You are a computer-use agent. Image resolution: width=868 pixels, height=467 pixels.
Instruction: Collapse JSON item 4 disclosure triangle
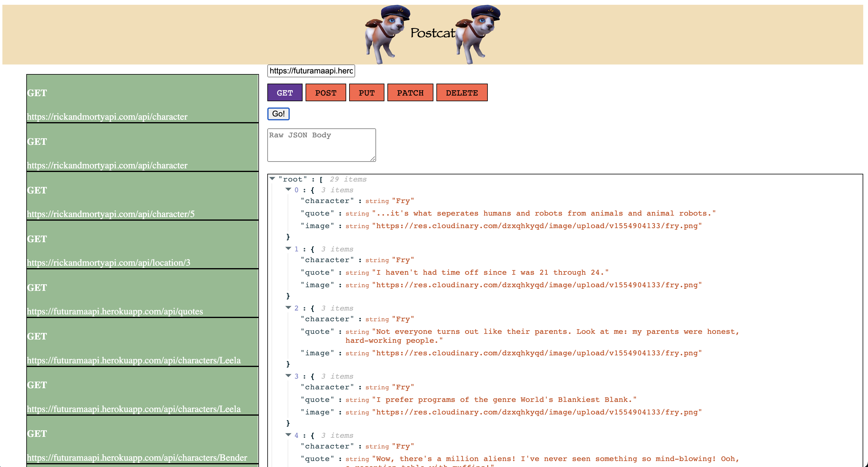pyautogui.click(x=288, y=435)
